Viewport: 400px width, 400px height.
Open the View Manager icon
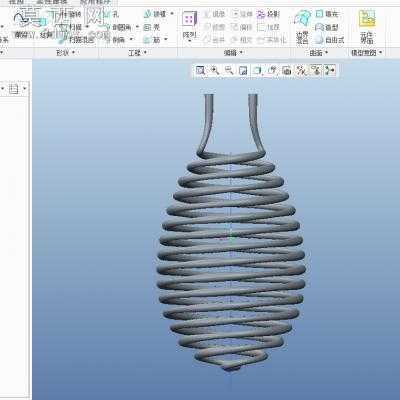287,70
